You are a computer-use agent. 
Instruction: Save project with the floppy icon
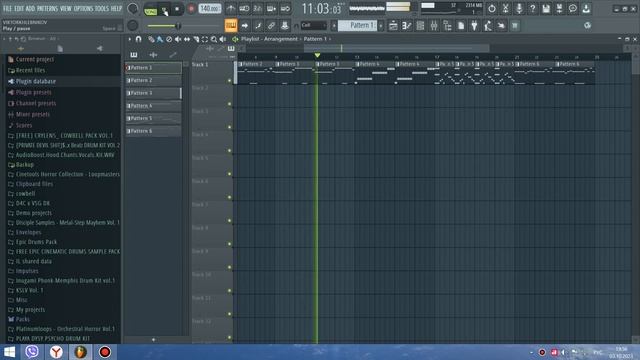546,9
